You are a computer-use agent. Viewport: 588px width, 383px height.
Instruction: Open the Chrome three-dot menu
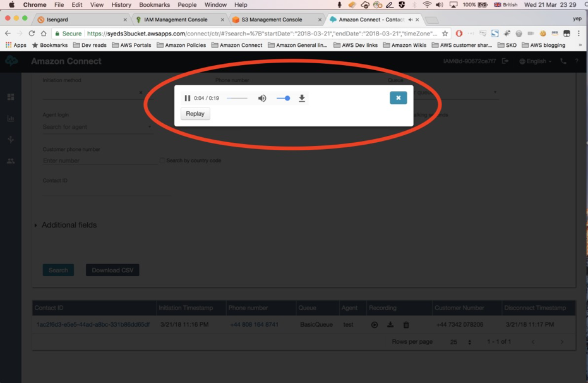[579, 33]
